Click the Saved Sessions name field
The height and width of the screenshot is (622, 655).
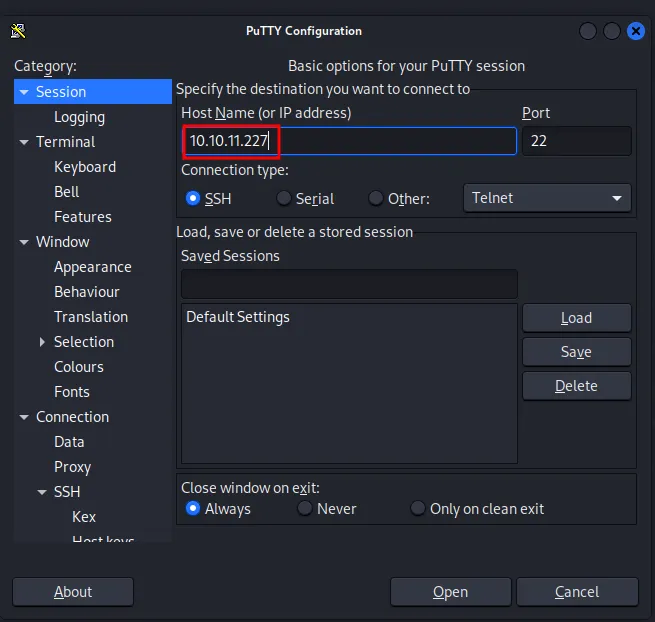point(349,284)
